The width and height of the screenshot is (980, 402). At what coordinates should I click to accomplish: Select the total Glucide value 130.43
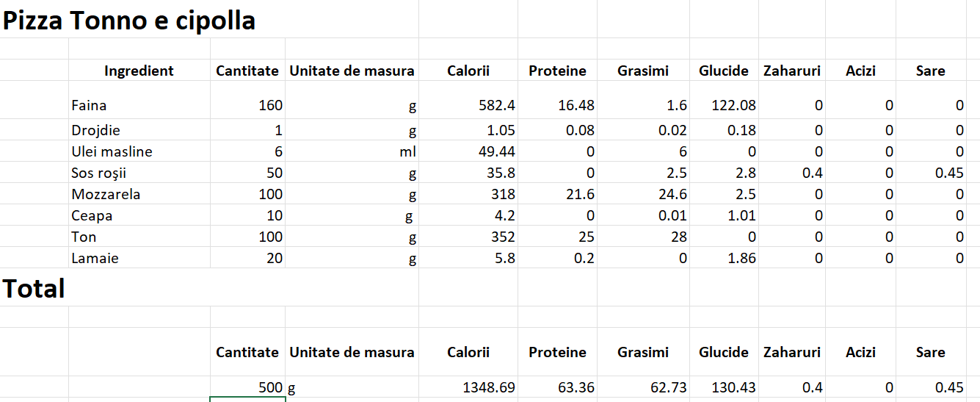[x=723, y=387]
